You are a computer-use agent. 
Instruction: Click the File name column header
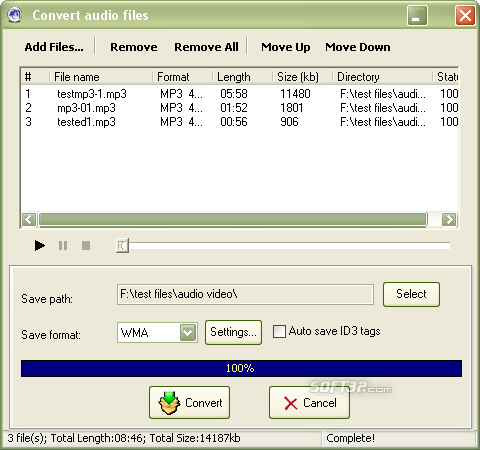[x=101, y=77]
